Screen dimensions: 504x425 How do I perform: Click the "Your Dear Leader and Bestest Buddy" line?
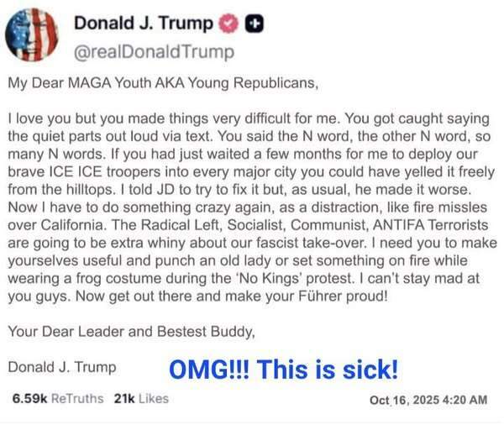point(115,332)
